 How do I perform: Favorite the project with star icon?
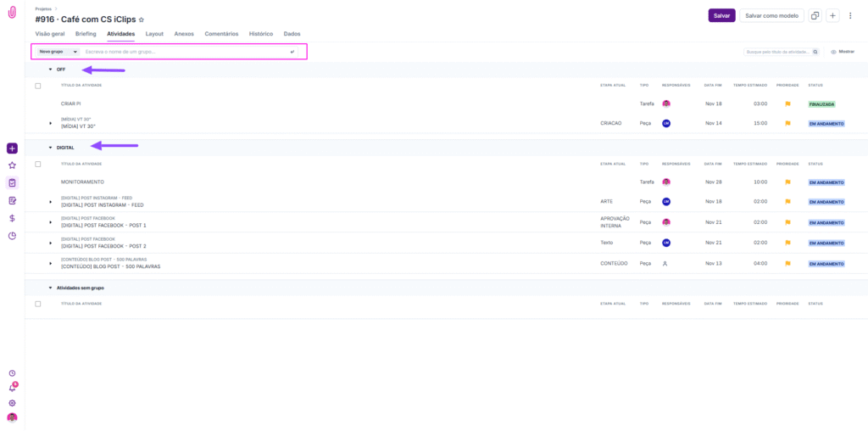(x=142, y=20)
